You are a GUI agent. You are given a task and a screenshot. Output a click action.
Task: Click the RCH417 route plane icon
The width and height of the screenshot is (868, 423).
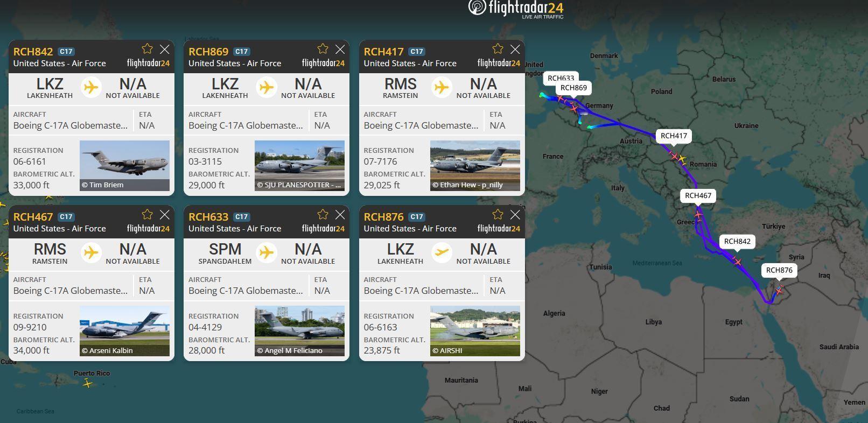pos(442,87)
